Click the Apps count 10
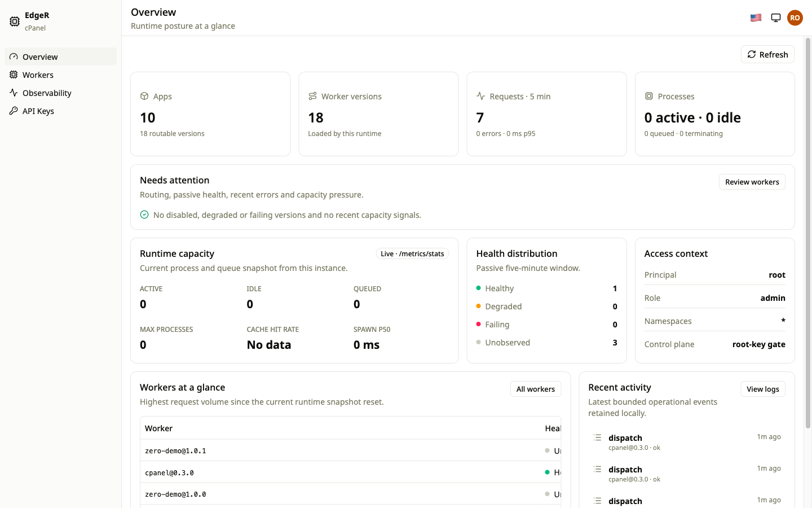 pos(148,117)
